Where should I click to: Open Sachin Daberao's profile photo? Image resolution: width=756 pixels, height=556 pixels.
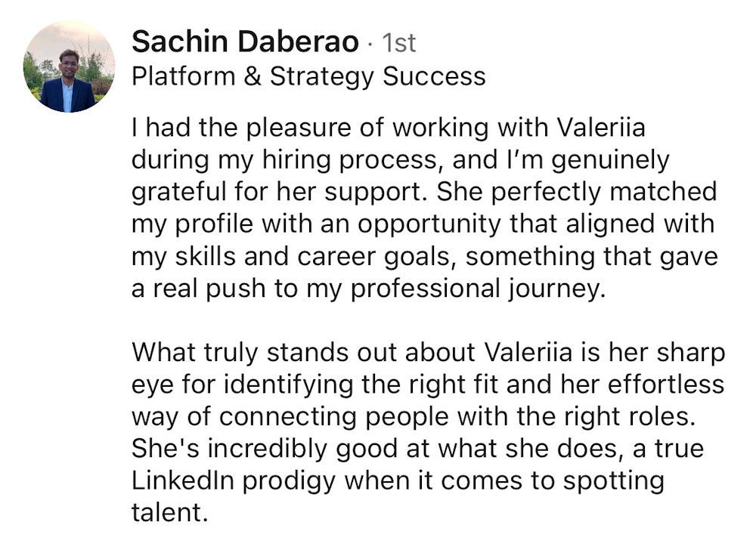click(69, 67)
